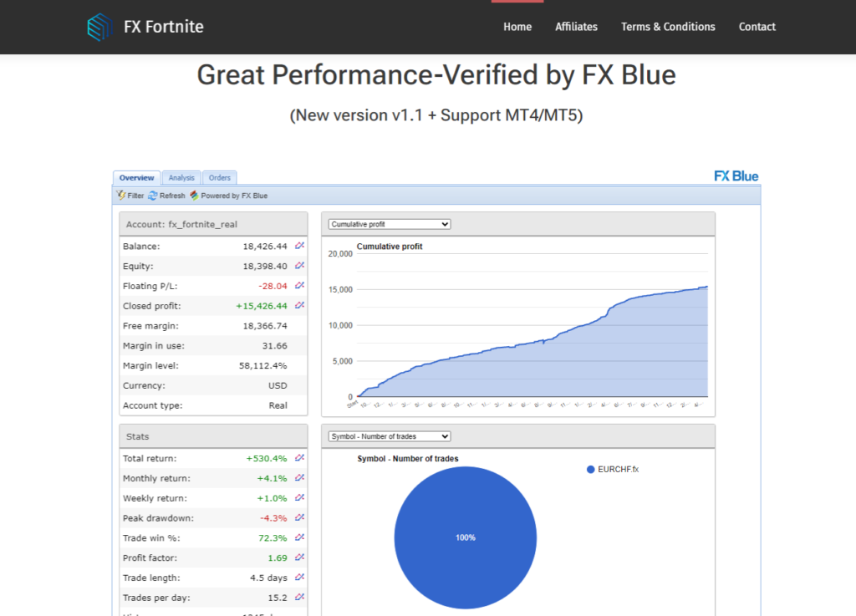Image resolution: width=856 pixels, height=616 pixels.
Task: Click the Powered by FX Blue link
Action: click(x=234, y=196)
